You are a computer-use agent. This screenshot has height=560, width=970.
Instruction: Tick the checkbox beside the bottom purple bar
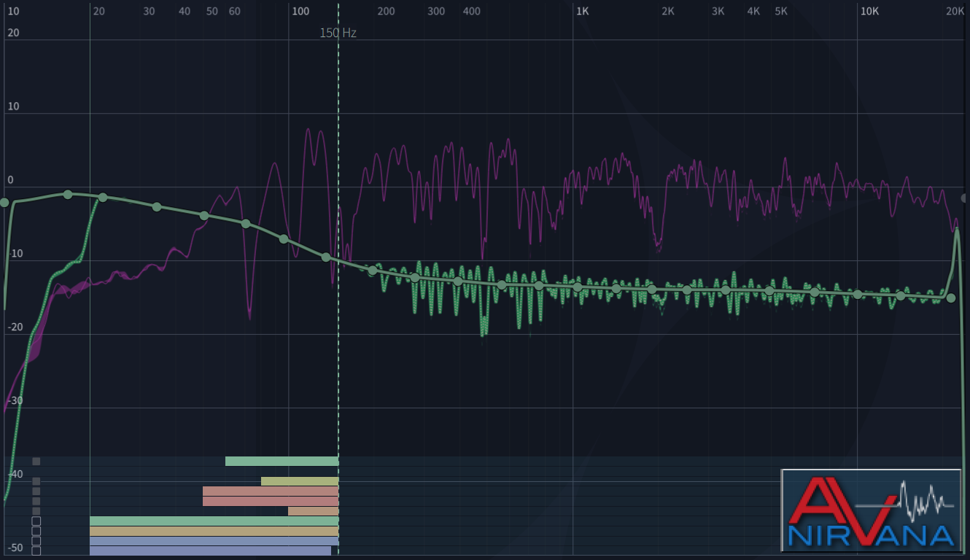(36, 551)
